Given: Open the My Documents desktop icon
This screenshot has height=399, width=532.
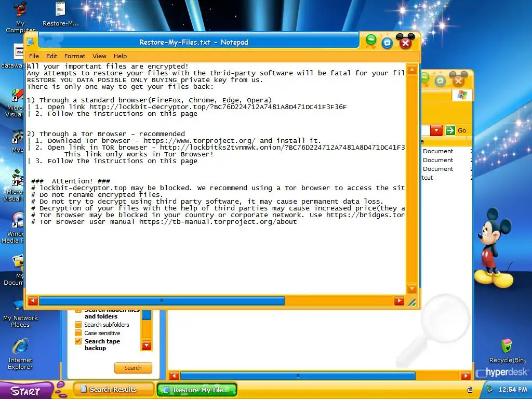Looking at the screenshot, I should (x=15, y=270).
